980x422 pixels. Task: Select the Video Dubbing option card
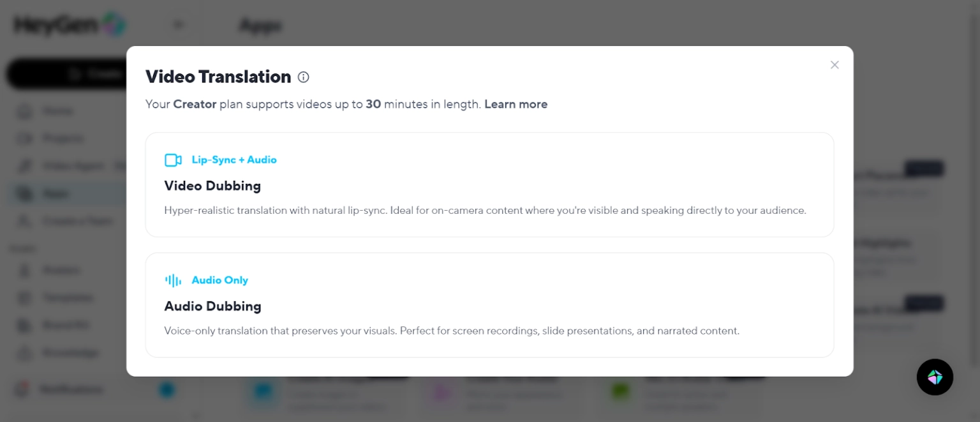[x=490, y=185]
